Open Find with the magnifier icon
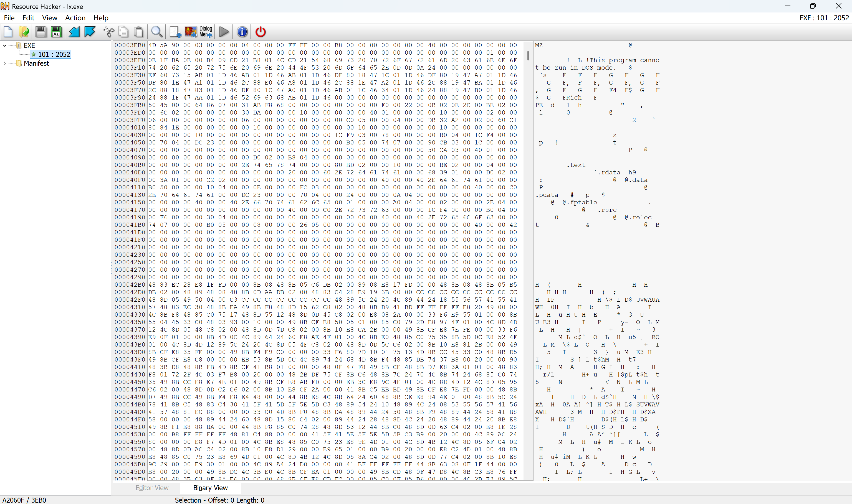 tap(157, 32)
